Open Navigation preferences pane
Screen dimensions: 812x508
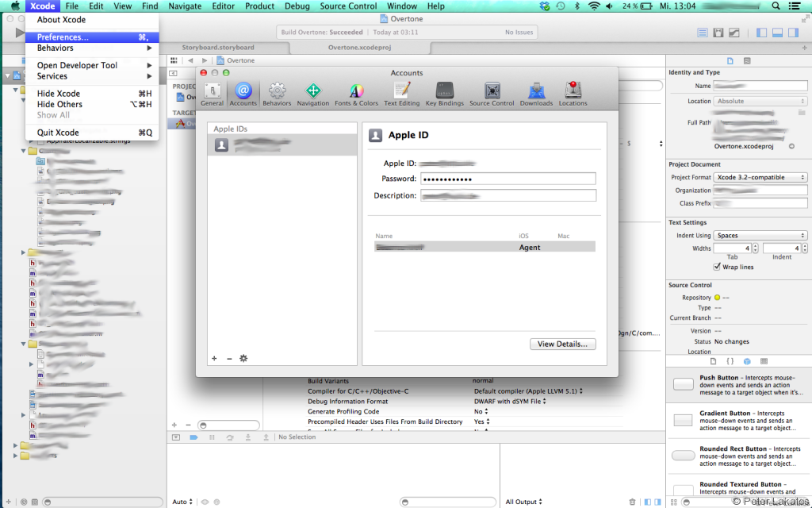coord(312,94)
